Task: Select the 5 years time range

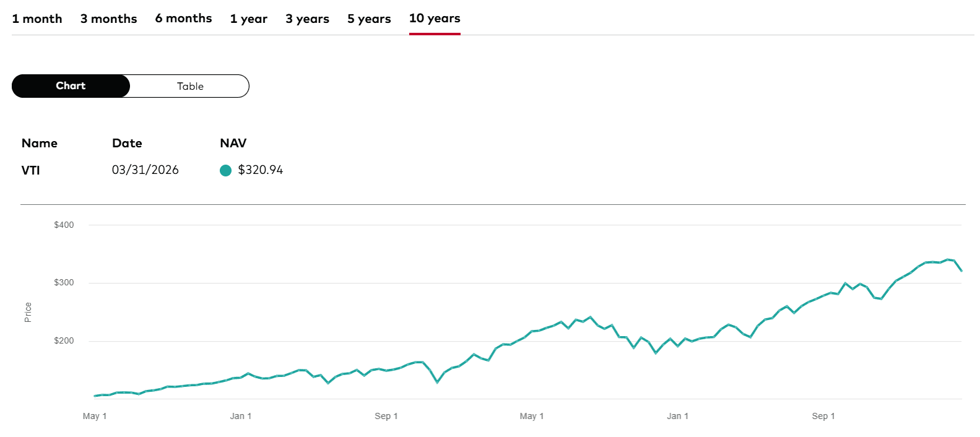Action: 369,19
